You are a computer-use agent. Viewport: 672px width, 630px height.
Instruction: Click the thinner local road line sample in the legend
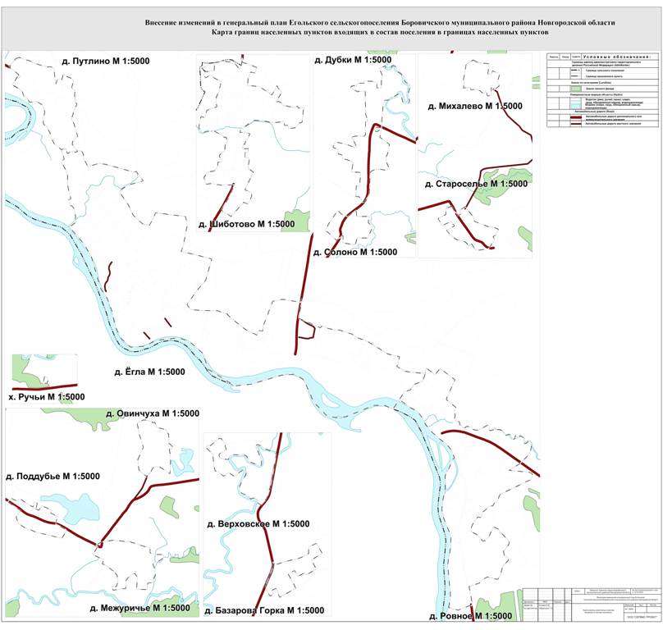point(575,124)
